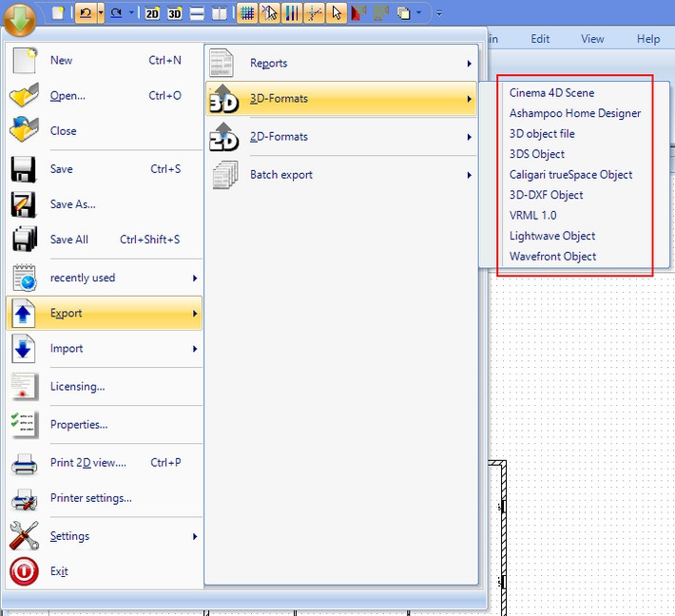
Task: Click the greyed-out flag toolbar icon
Action: point(380,13)
